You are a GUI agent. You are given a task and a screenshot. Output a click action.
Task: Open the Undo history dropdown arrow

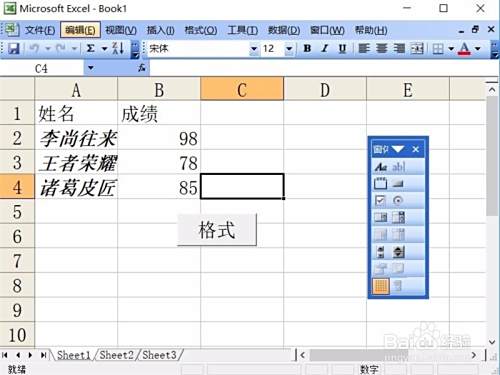click(48, 49)
